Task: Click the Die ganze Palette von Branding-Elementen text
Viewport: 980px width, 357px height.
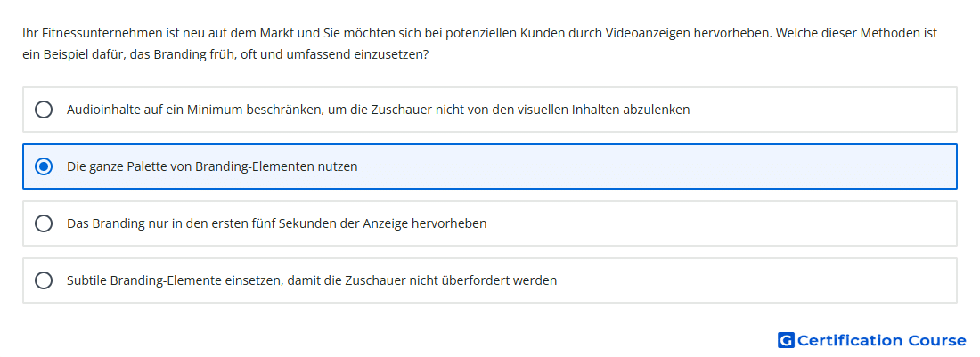Action: (x=212, y=166)
